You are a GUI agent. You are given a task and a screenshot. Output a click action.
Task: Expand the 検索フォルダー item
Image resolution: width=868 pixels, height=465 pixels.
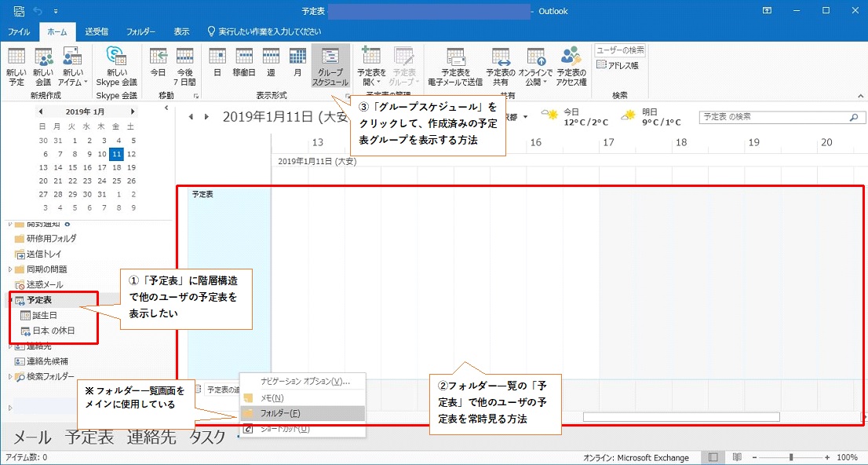pyautogui.click(x=10, y=377)
